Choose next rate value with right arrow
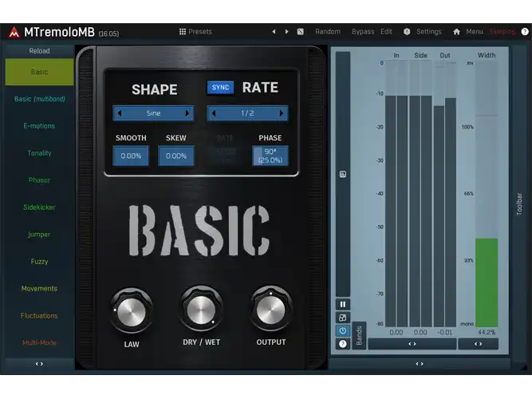This screenshot has width=532, height=399. (281, 113)
